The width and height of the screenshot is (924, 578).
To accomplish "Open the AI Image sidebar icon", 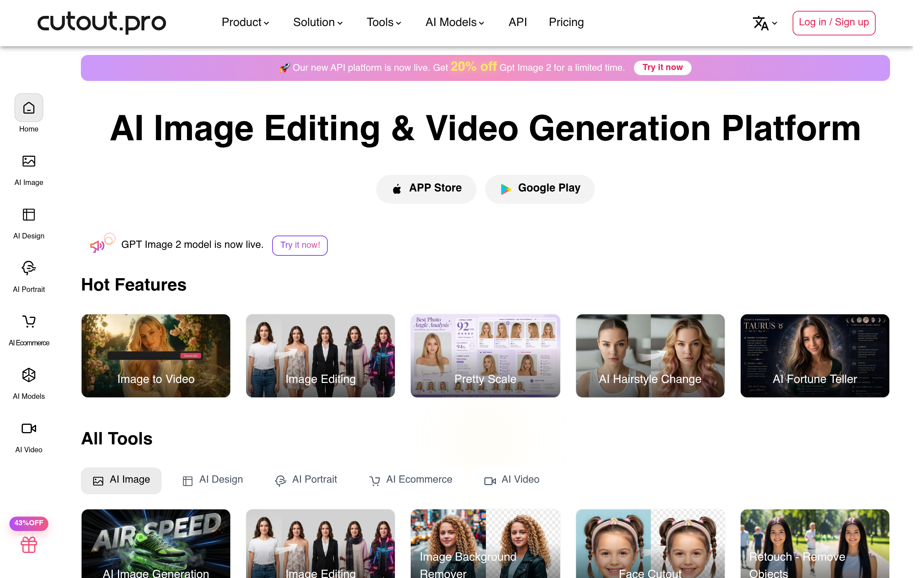I will [29, 161].
